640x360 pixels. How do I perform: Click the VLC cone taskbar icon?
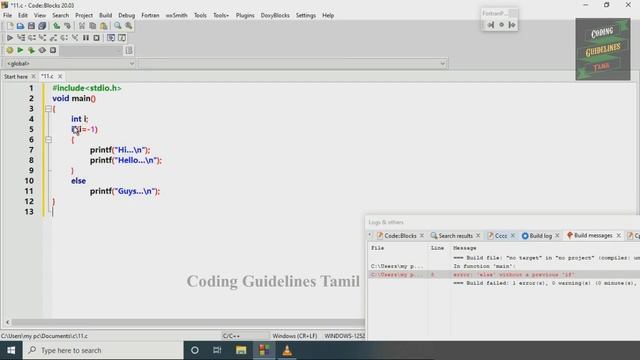coord(287,350)
